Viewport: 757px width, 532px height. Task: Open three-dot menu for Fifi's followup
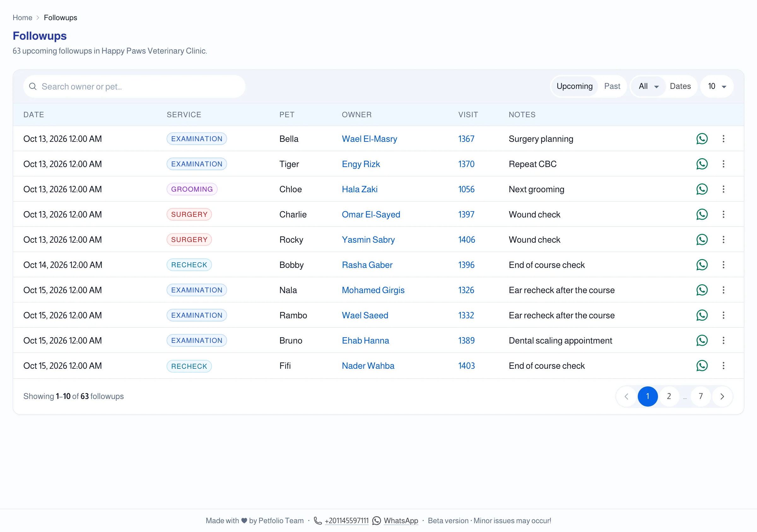pos(723,366)
